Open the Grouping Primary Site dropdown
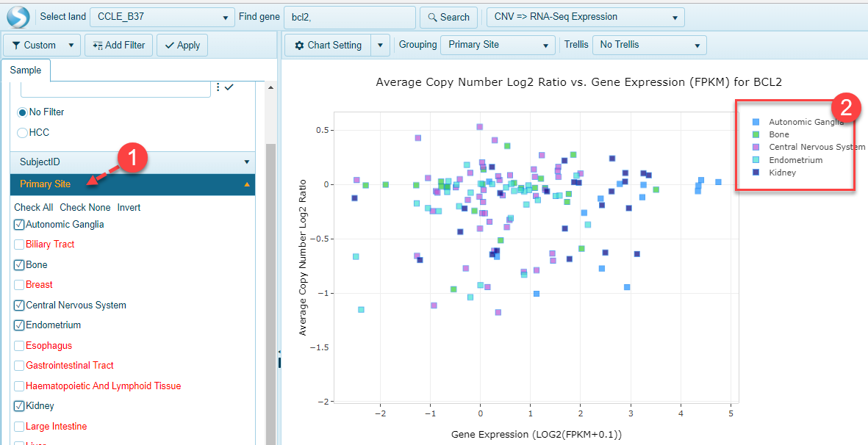This screenshot has width=868, height=445. click(498, 46)
